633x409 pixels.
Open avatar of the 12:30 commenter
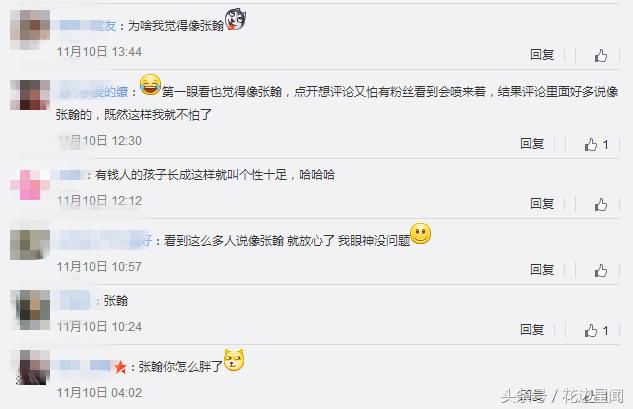[30, 95]
